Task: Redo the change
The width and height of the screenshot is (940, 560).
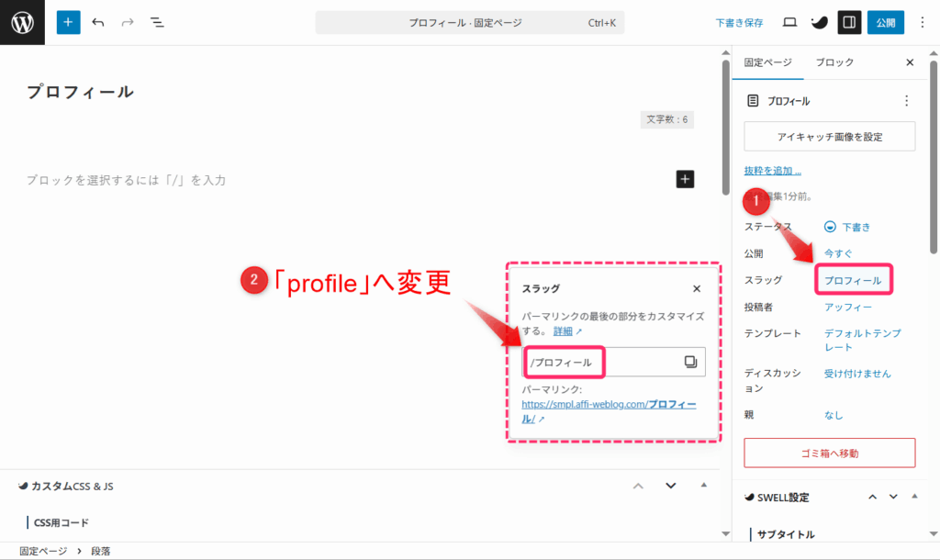Action: [x=128, y=22]
